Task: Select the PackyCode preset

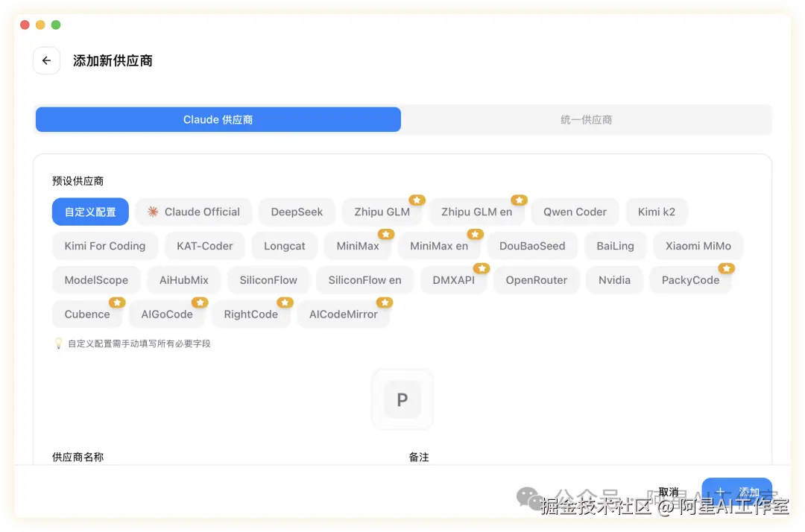Action: click(690, 280)
